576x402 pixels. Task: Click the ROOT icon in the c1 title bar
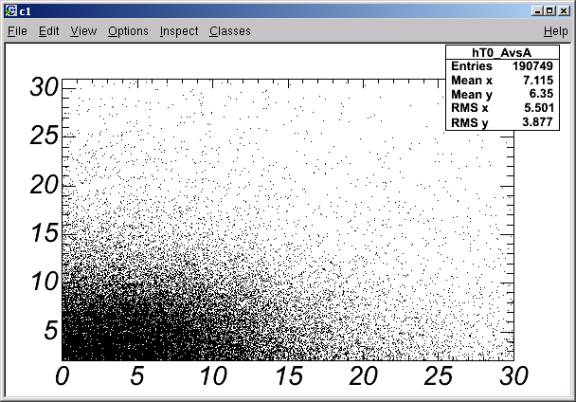[x=11, y=11]
